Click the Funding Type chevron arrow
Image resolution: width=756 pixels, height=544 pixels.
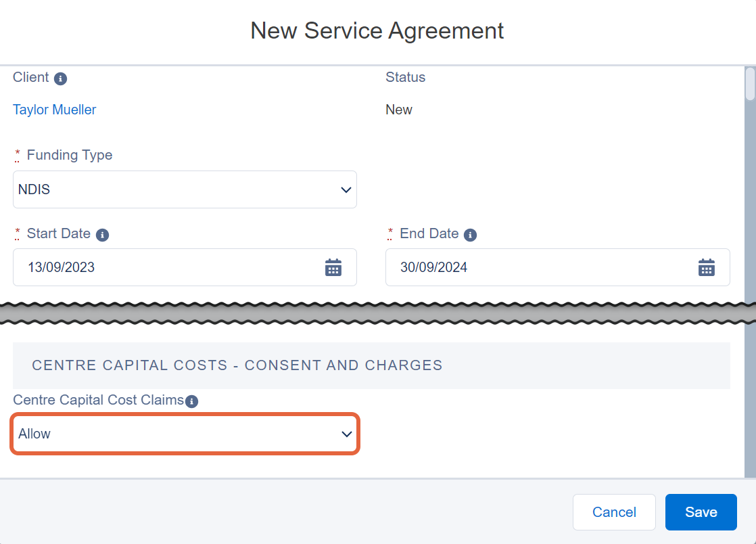click(x=346, y=190)
